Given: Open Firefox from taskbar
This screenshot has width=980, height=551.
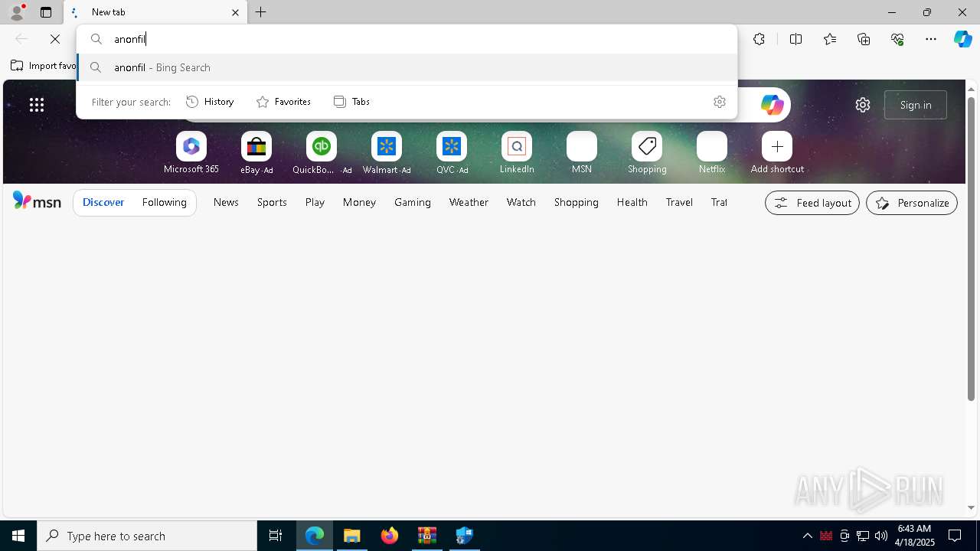Looking at the screenshot, I should (390, 536).
